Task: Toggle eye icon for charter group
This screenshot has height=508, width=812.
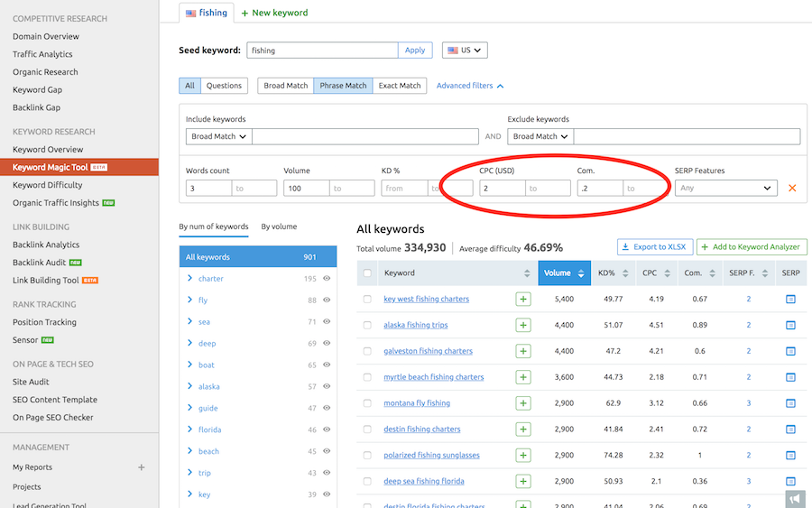Action: 327,278
